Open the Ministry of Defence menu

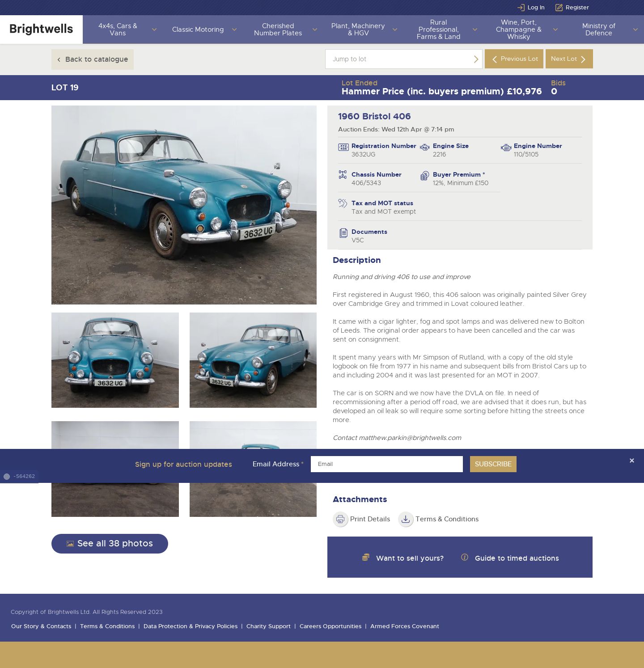598,30
